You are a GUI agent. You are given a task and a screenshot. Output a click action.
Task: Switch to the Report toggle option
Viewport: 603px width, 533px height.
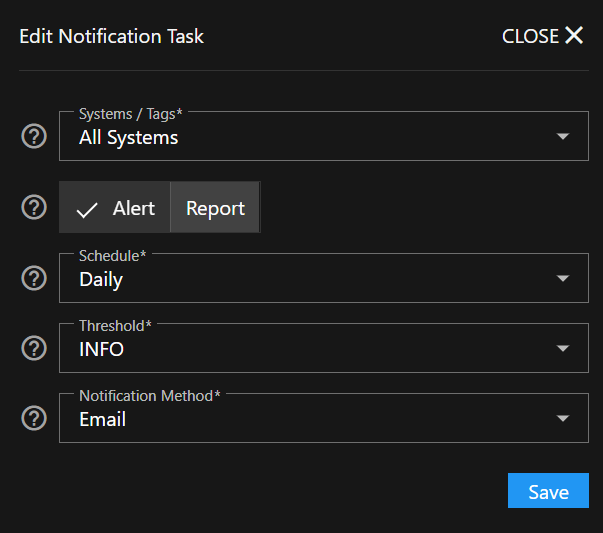(x=215, y=208)
